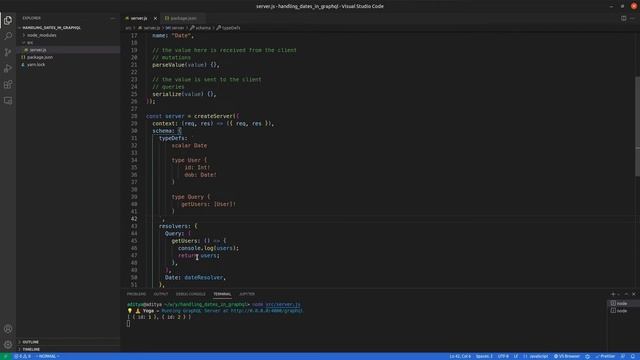Collapse the HANDLING_DATES_IN_GRAPHQL folder section
The image size is (640, 360).
69,27
